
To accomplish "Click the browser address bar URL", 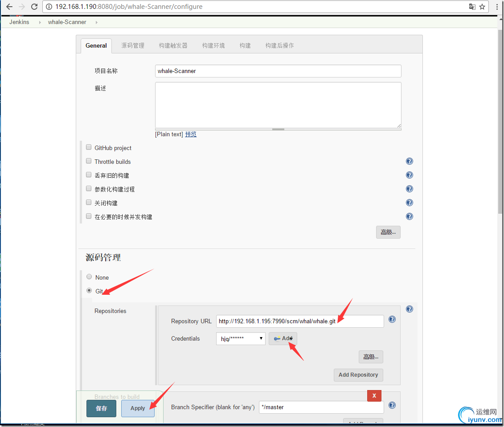I will tap(129, 7).
